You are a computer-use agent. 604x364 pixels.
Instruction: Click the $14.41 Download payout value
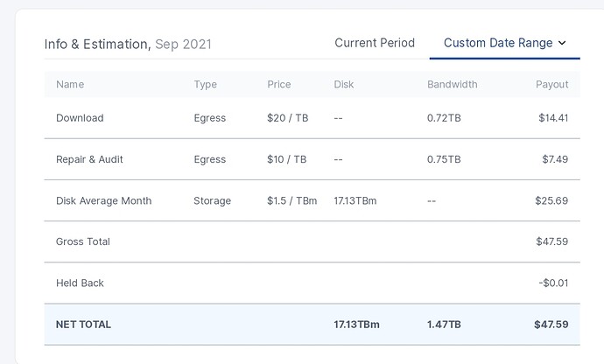coord(553,118)
